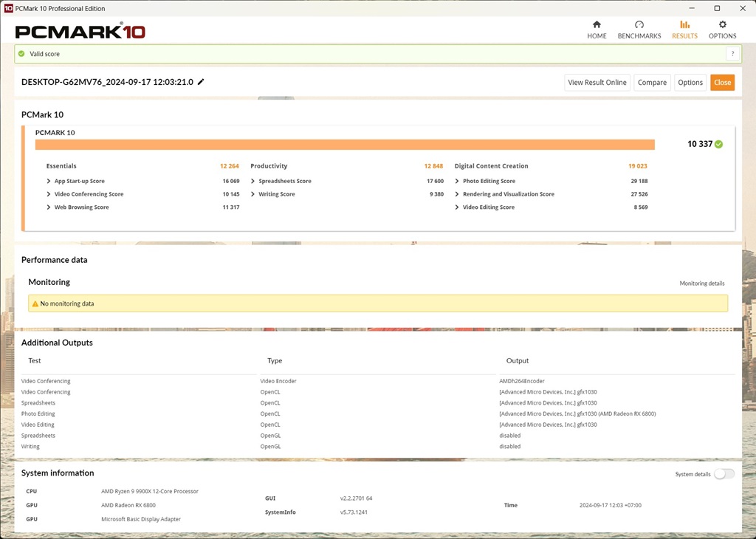
Task: Toggle the System details switch
Action: [x=724, y=474]
